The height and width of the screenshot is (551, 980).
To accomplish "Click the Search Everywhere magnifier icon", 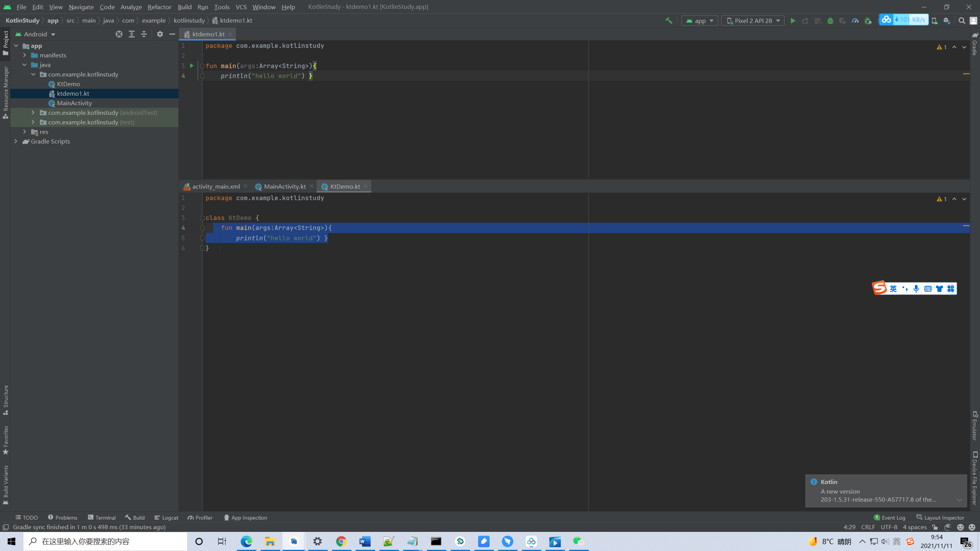I will [962, 21].
